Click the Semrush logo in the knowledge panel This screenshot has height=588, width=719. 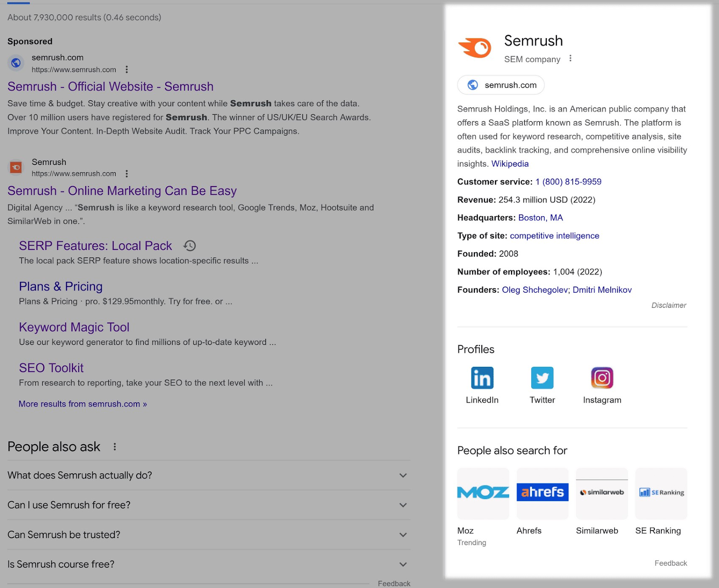(475, 46)
